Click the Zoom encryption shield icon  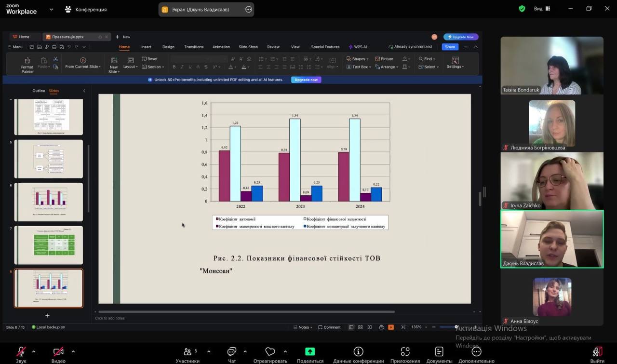click(x=522, y=9)
